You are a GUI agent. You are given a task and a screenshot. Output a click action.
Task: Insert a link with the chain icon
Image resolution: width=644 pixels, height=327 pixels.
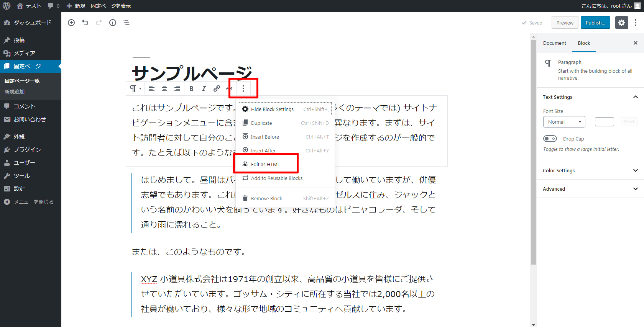coord(217,88)
